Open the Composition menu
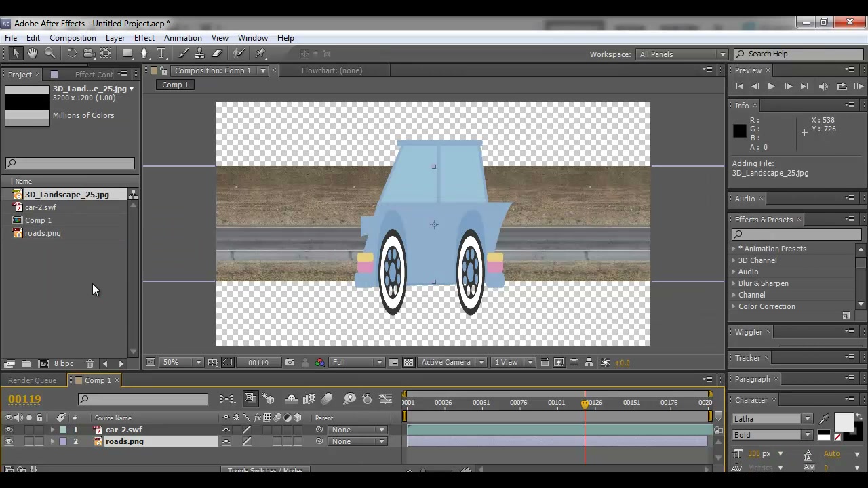 click(73, 38)
